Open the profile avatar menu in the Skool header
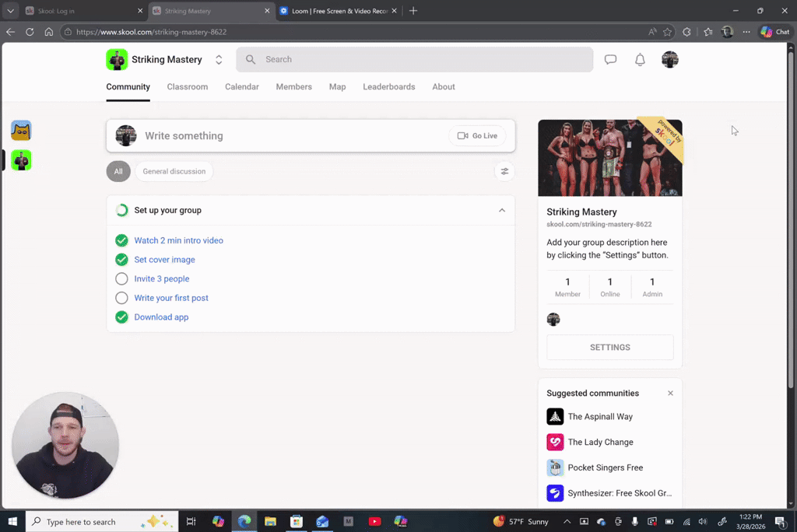The image size is (797, 532). tap(669, 59)
